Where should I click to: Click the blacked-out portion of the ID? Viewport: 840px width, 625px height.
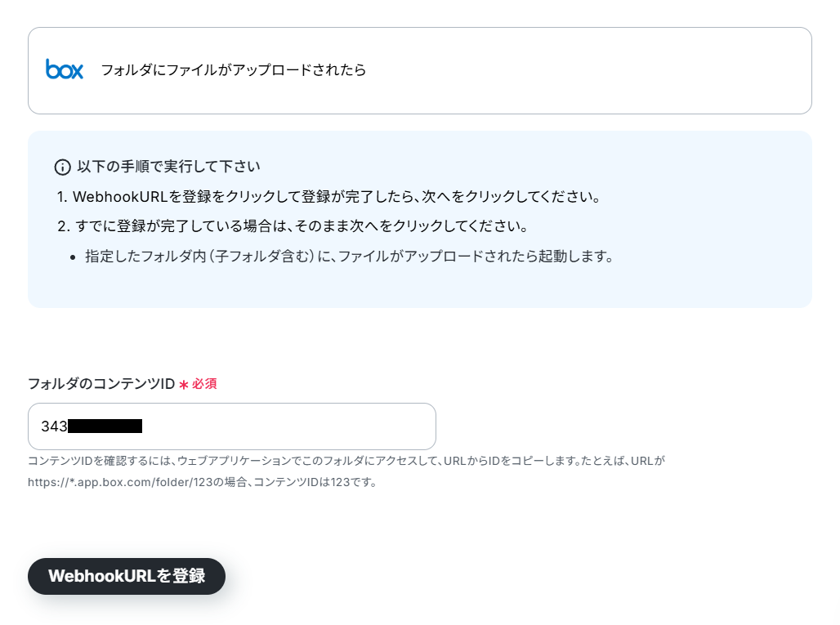[105, 426]
